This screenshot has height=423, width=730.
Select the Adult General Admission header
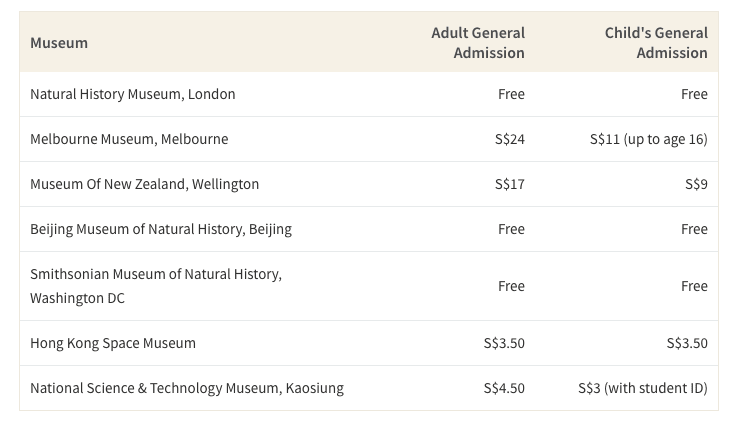(x=478, y=43)
